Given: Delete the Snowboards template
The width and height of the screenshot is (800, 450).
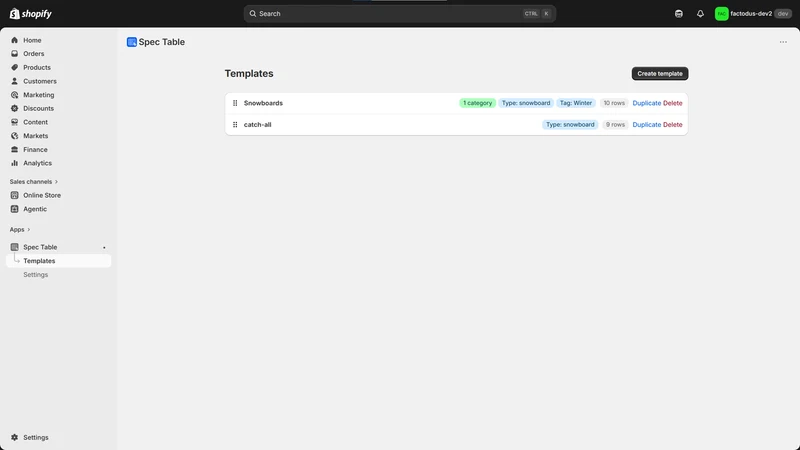Looking at the screenshot, I should (672, 103).
